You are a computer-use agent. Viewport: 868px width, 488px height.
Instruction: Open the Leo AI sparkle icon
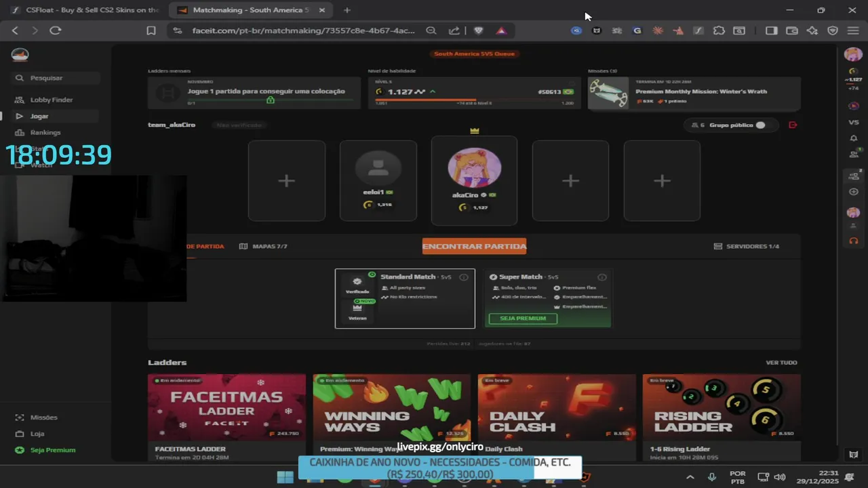coord(812,30)
